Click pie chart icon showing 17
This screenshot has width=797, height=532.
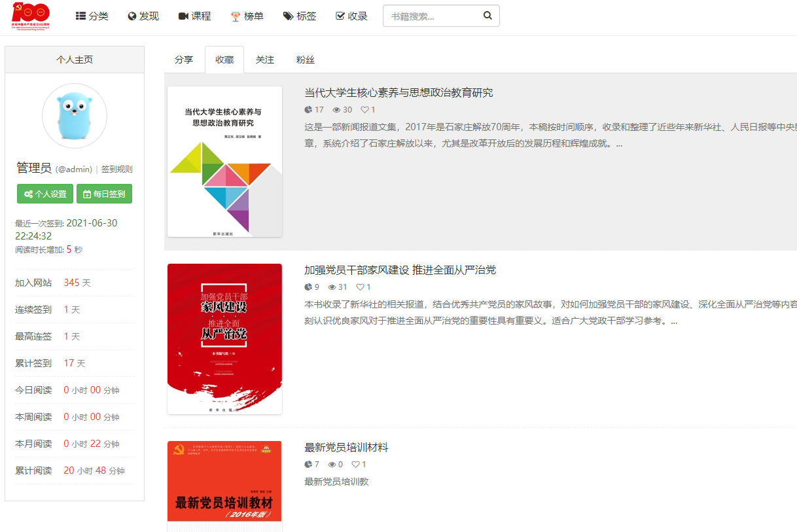tap(309, 110)
